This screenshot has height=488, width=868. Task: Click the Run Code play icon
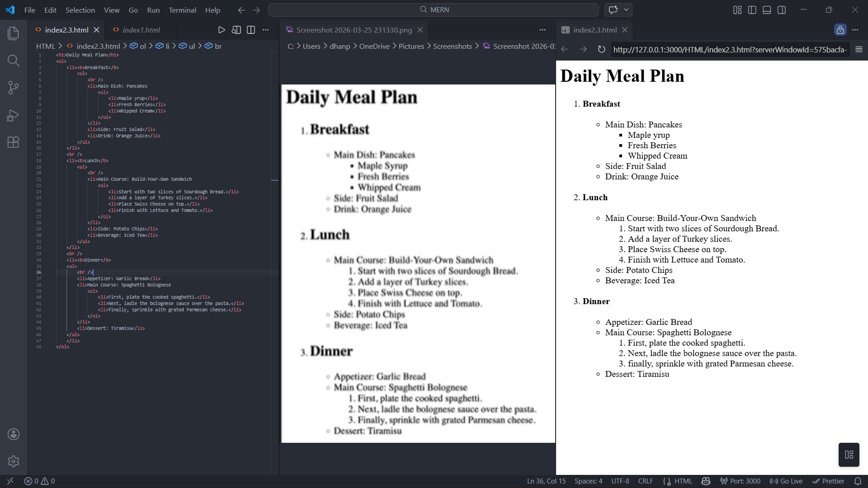pyautogui.click(x=222, y=30)
